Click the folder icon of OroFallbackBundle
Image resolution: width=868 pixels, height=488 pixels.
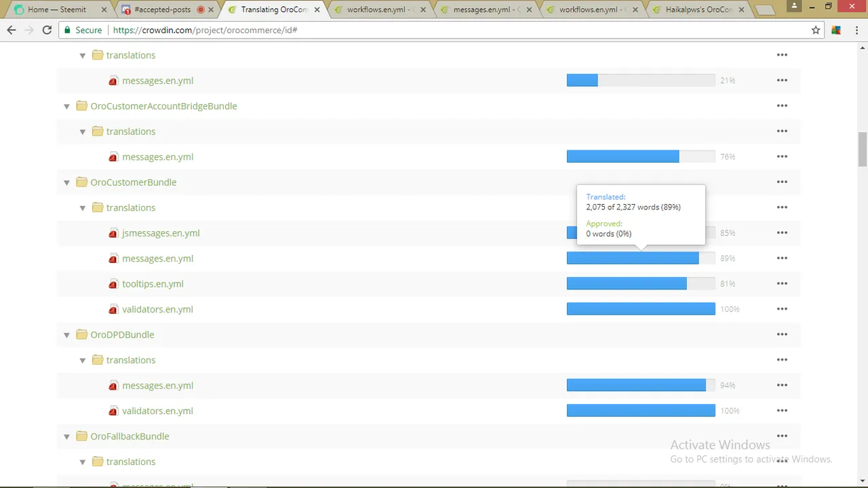pos(81,436)
